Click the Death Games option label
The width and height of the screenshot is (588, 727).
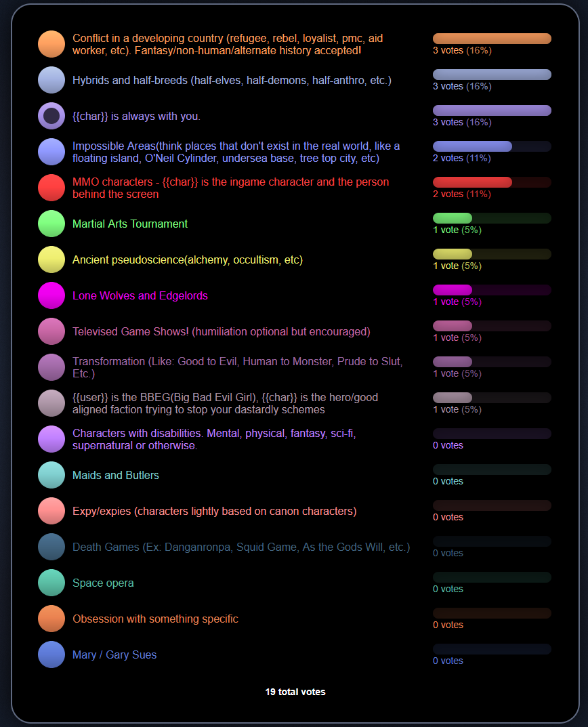(x=241, y=547)
